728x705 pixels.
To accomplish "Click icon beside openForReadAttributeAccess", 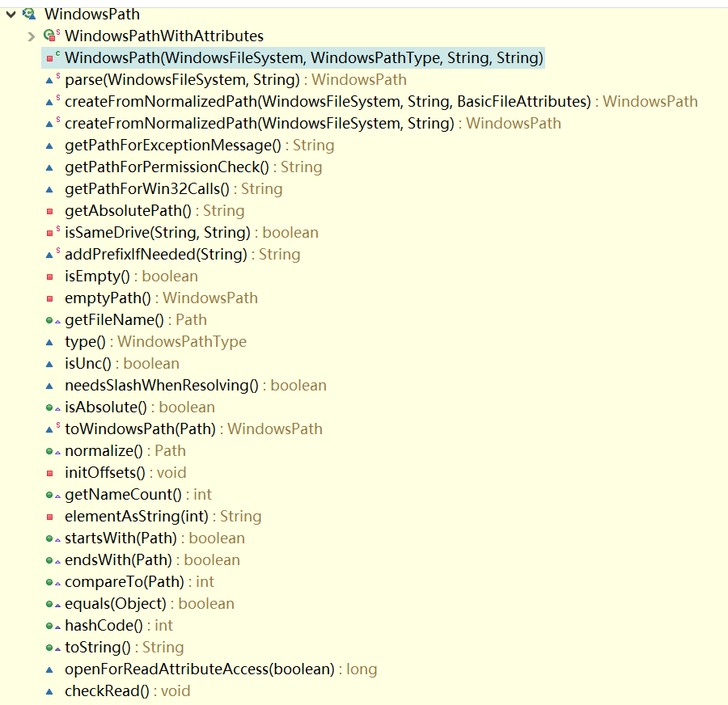I will pyautogui.click(x=49, y=669).
